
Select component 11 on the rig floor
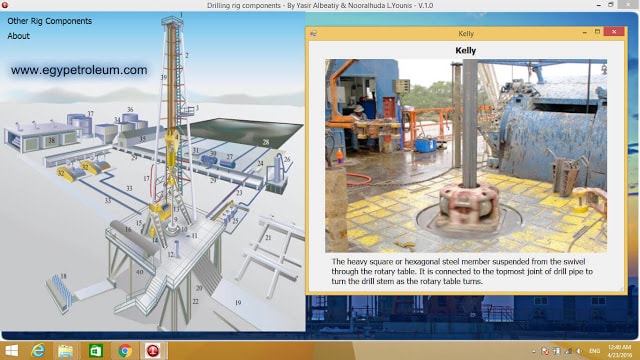coord(194,236)
